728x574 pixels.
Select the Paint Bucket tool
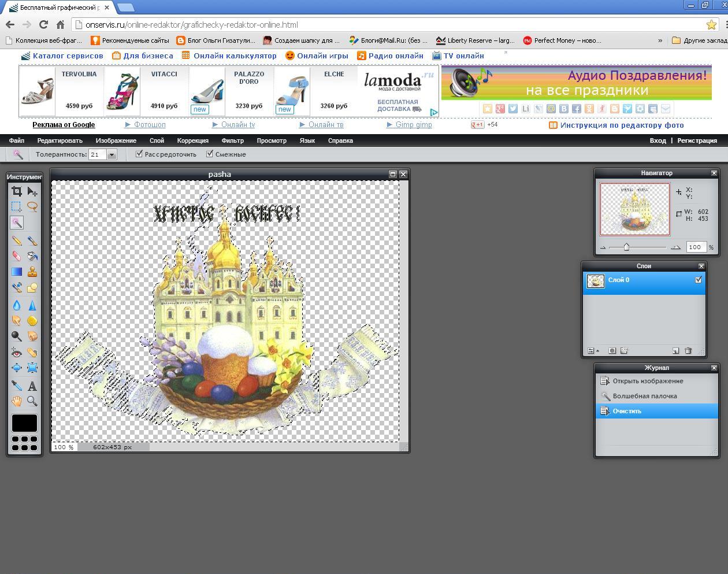(32, 255)
